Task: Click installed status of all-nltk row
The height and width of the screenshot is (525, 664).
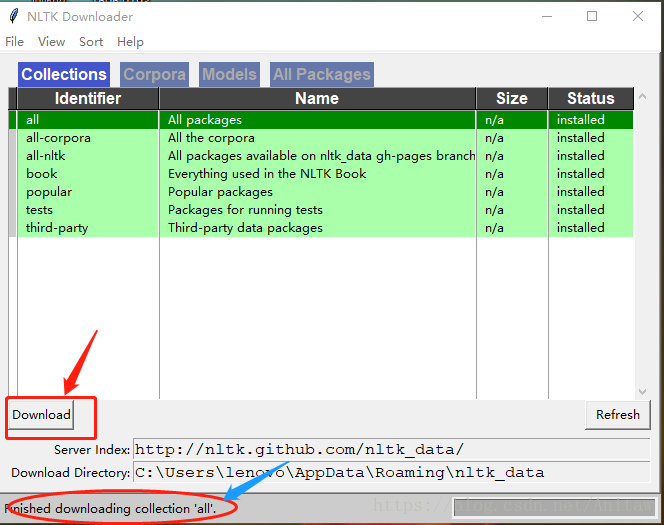Action: tap(581, 156)
